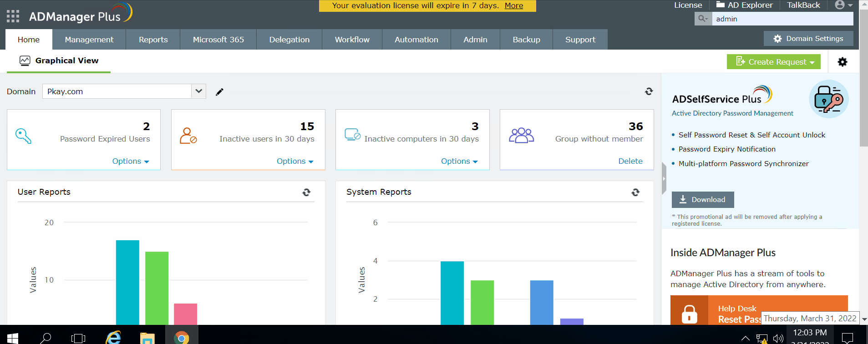Edit domain with the pencil icon

click(219, 92)
